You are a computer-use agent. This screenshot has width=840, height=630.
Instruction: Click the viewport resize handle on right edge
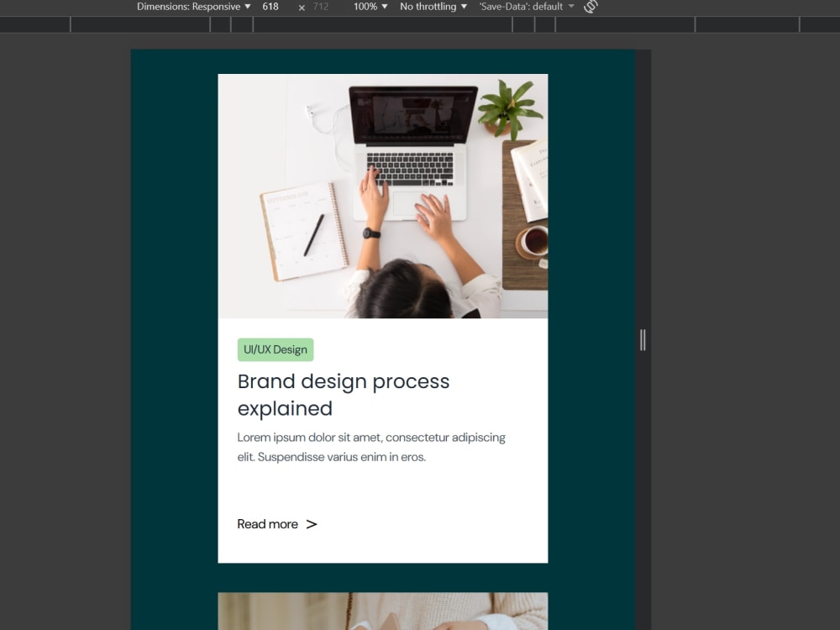tap(643, 340)
